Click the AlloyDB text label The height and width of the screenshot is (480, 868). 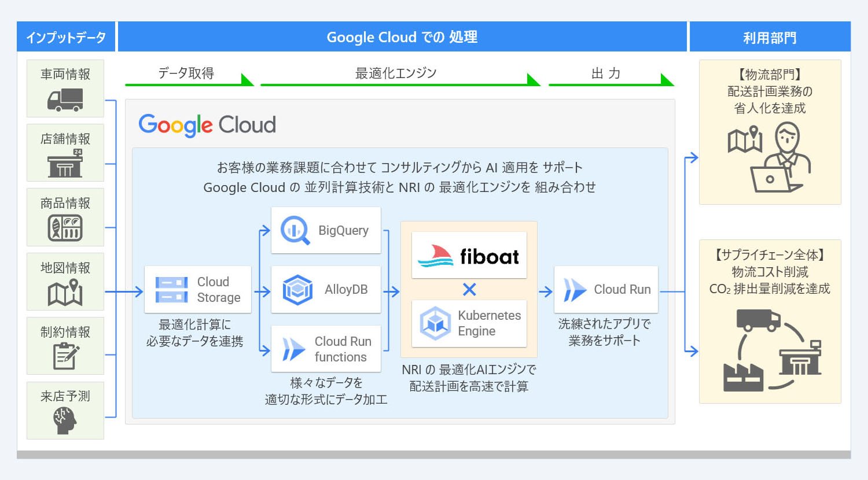(x=346, y=290)
